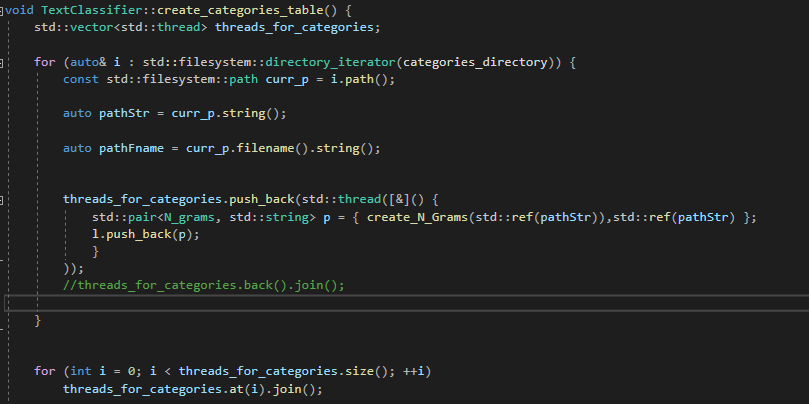
Task: Click the filename() call
Action: pos(272,149)
